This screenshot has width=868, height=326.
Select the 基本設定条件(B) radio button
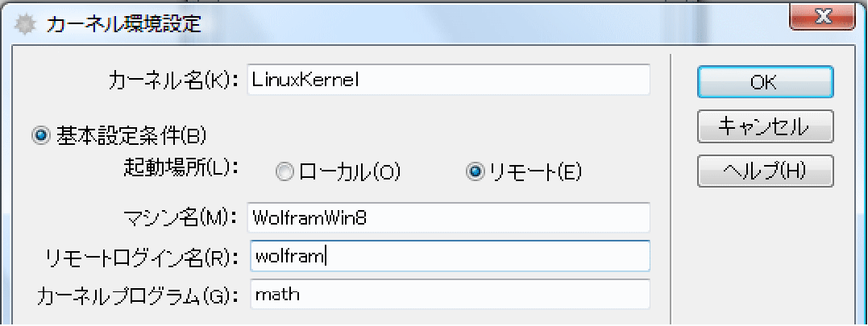coord(41,134)
